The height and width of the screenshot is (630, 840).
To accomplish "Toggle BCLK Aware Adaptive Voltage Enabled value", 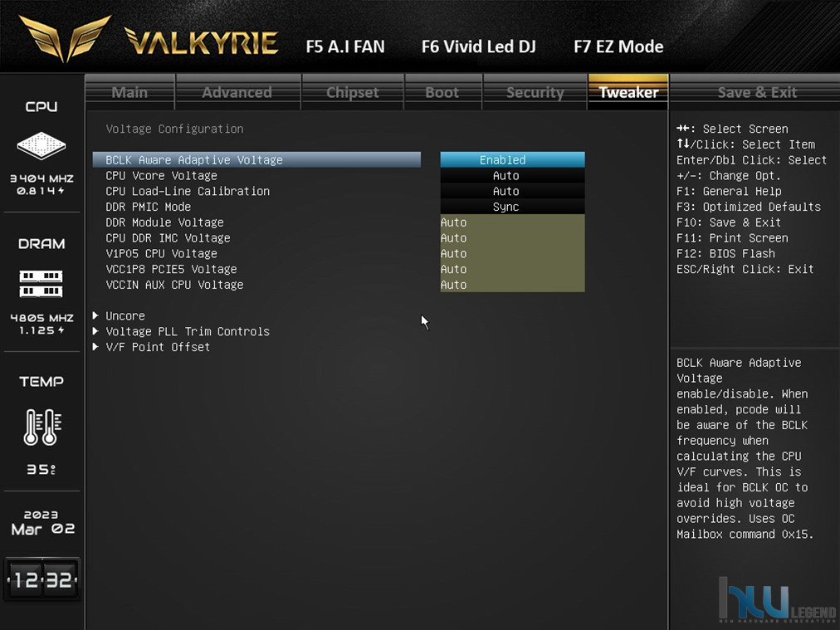I will 512,159.
